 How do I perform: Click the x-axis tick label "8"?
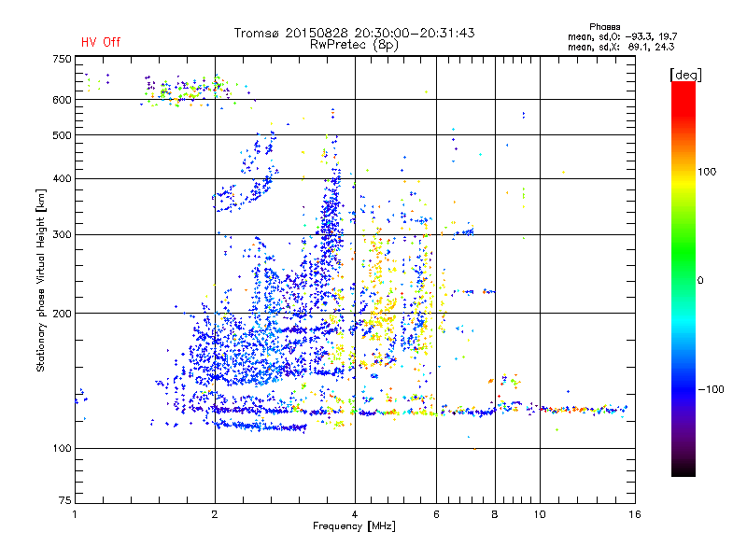495,514
